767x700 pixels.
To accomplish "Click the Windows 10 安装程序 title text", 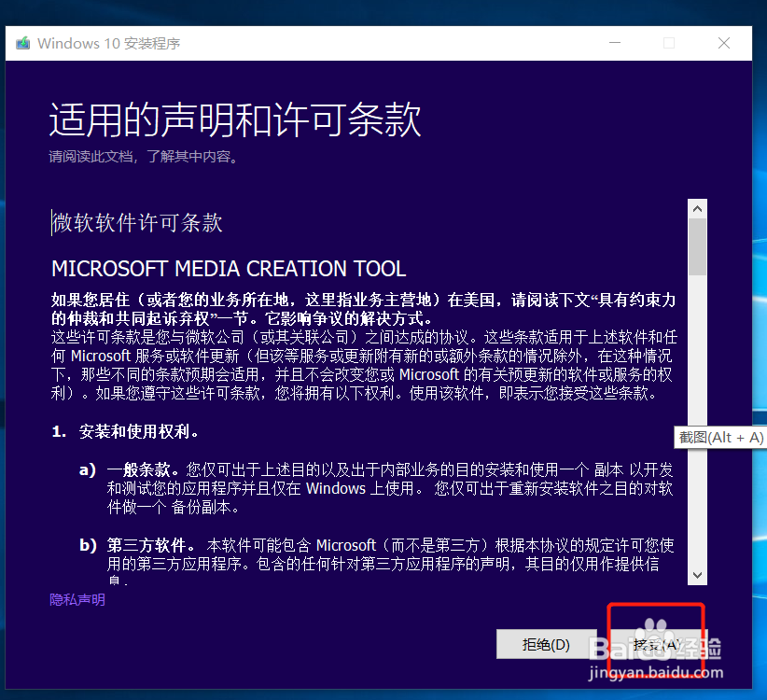I will pos(108,44).
